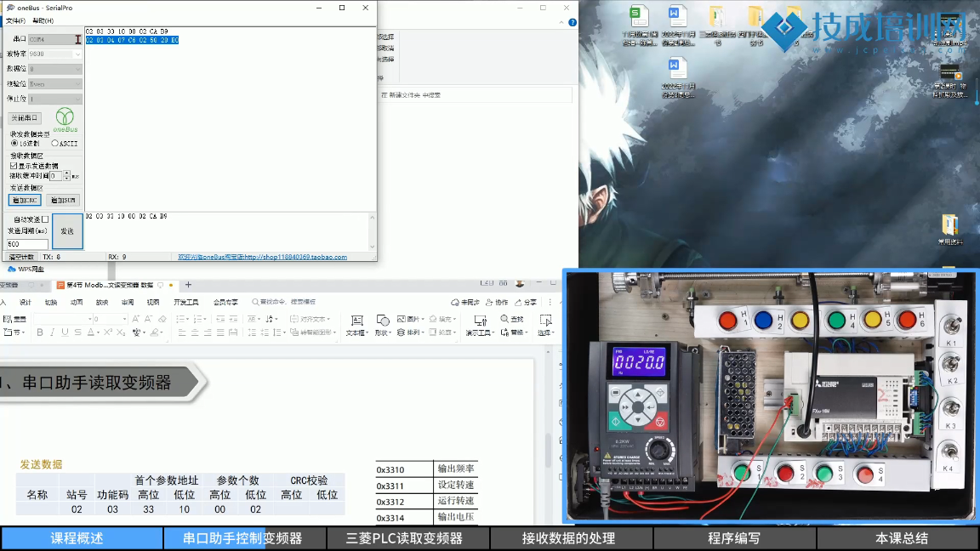
Task: Click the Italic formatting icon
Action: (53, 332)
